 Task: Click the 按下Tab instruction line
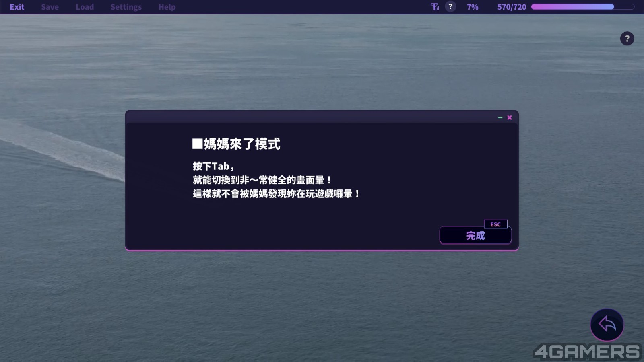(x=213, y=166)
